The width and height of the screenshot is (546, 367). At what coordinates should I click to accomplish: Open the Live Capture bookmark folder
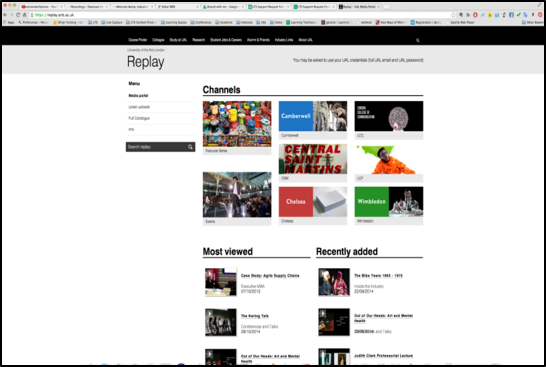pyautogui.click(x=112, y=22)
